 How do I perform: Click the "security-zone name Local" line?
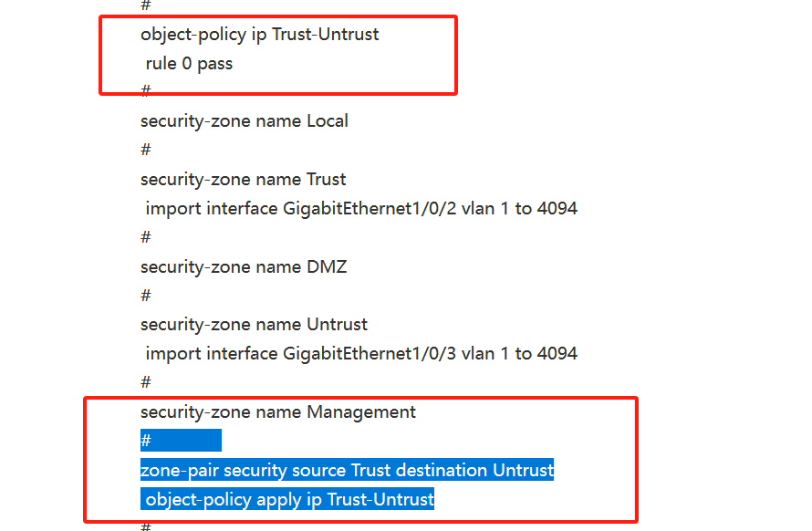[x=244, y=120]
